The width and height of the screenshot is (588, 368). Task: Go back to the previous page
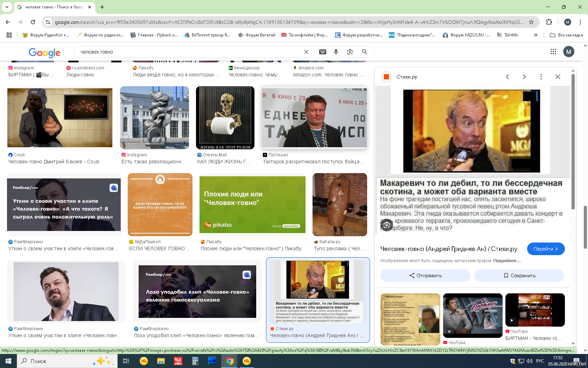coord(8,22)
